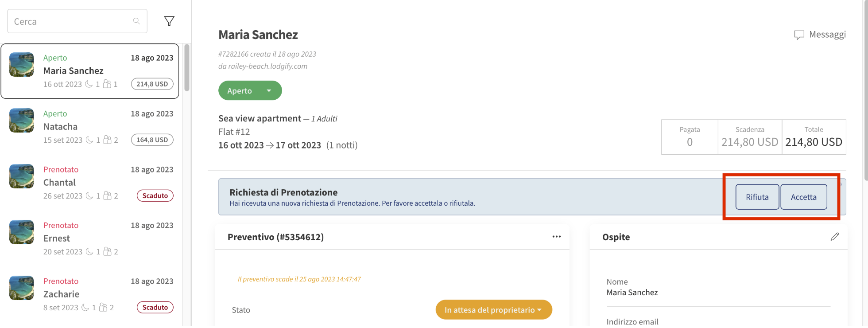Open the green Aperto dropdown arrow
The width and height of the screenshot is (868, 328).
click(x=268, y=90)
